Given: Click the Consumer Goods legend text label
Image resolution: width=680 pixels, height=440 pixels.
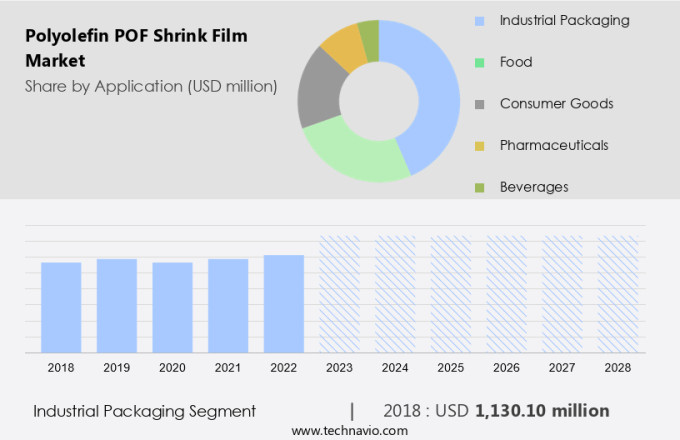Looking at the screenshot, I should tap(556, 104).
